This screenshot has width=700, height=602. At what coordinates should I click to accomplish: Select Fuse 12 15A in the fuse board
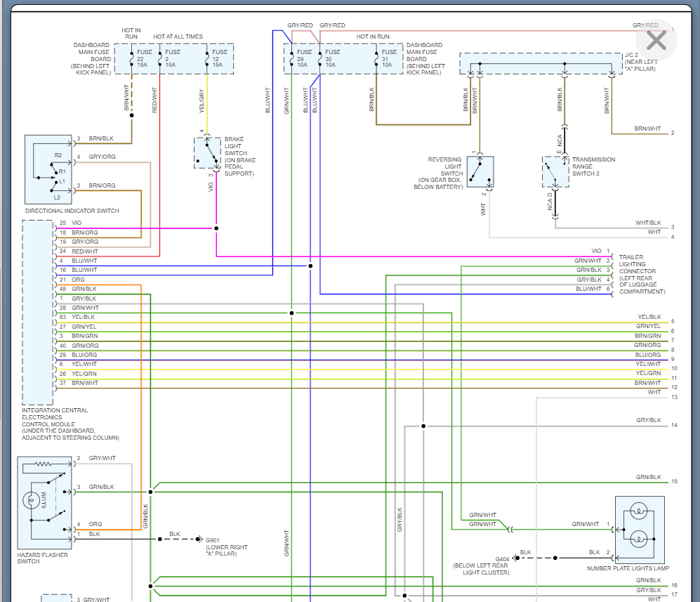213,58
